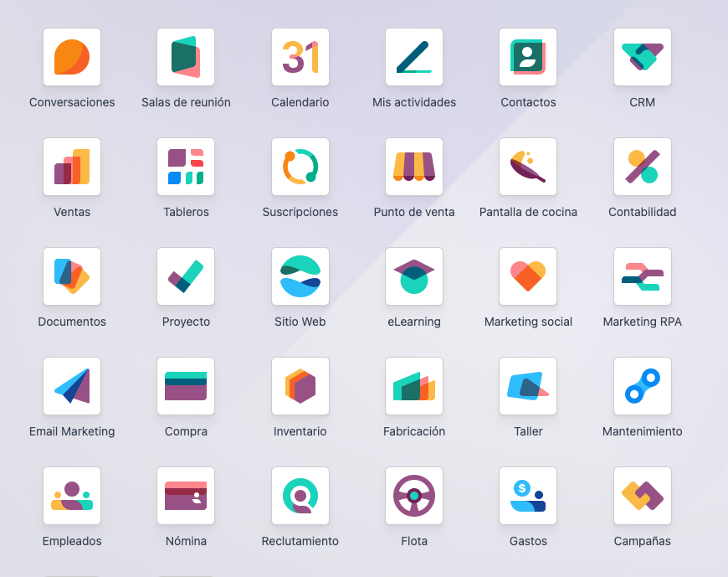Click the Mis actividades text label

414,102
